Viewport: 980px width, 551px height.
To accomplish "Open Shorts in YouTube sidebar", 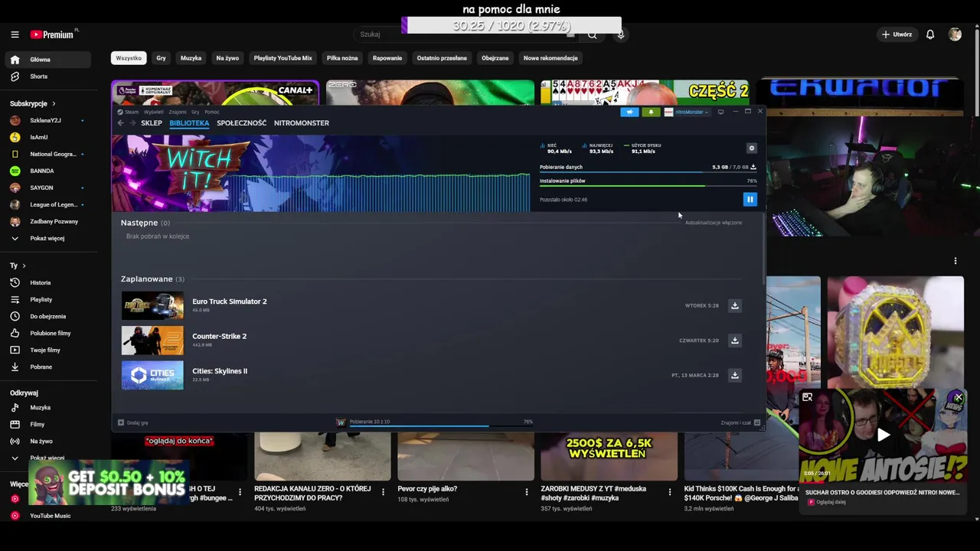I will [x=47, y=77].
